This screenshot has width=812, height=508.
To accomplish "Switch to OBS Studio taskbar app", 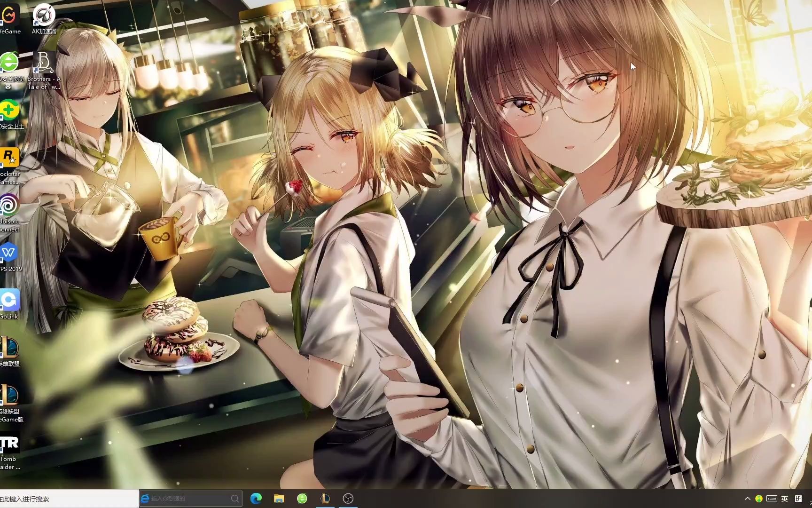I will coord(348,499).
